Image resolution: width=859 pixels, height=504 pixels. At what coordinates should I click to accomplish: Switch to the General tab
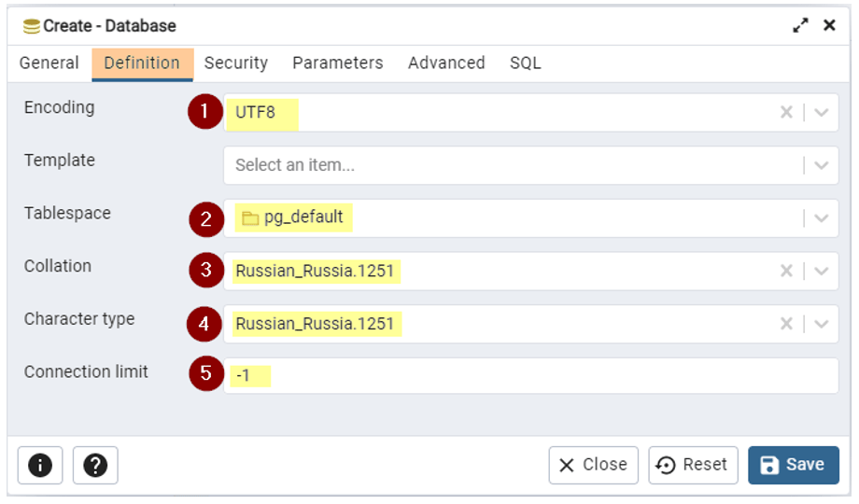click(49, 63)
